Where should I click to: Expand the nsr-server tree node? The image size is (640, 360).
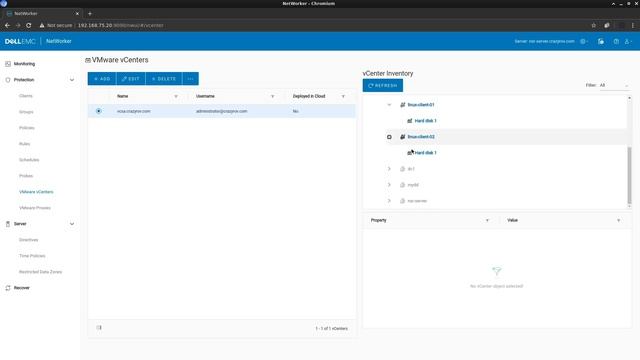click(x=389, y=201)
